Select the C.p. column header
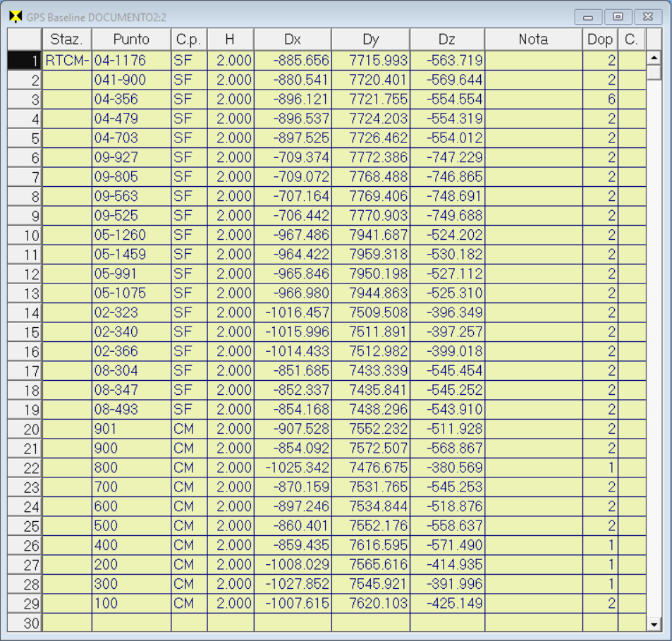Viewport: 672px width, 641px height. coord(189,39)
